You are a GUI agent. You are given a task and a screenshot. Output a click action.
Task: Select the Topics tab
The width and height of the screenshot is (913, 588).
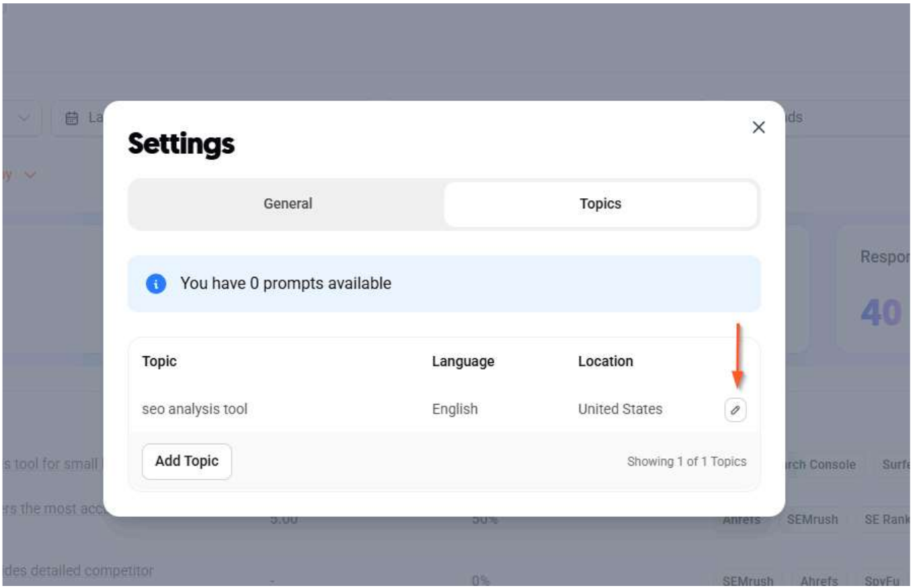pyautogui.click(x=600, y=204)
